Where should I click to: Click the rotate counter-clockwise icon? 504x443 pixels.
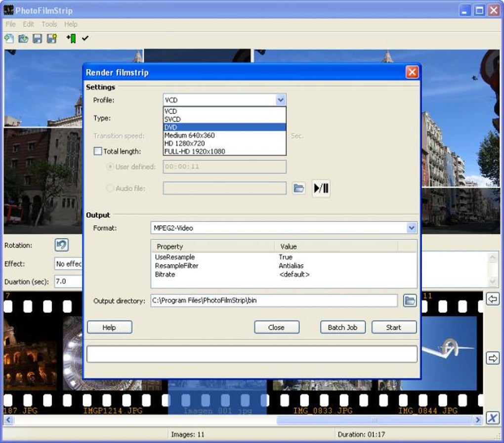tap(61, 245)
